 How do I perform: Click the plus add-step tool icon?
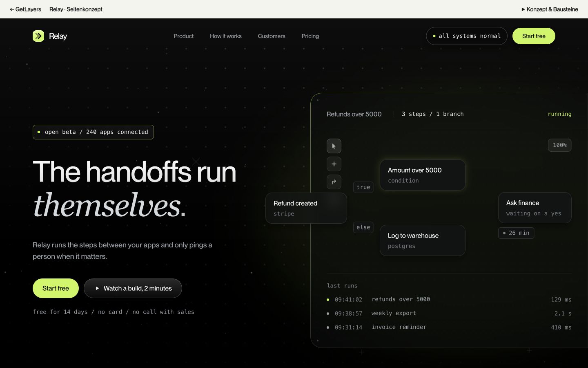click(x=334, y=164)
